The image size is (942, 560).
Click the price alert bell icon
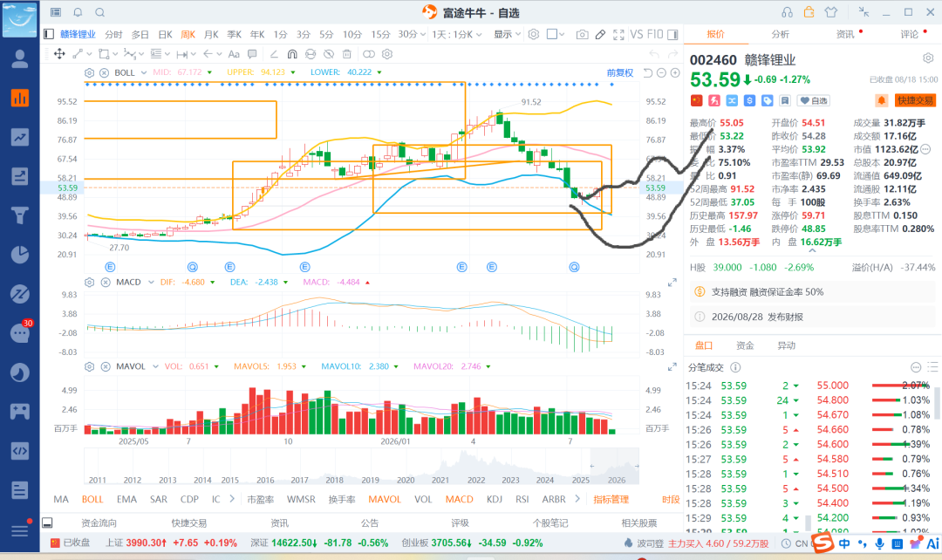(881, 100)
